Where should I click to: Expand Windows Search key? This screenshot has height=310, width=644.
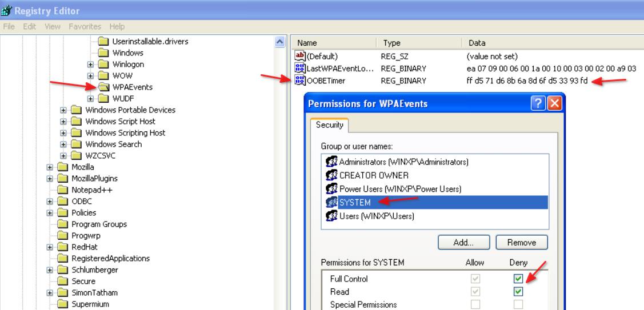(x=63, y=144)
